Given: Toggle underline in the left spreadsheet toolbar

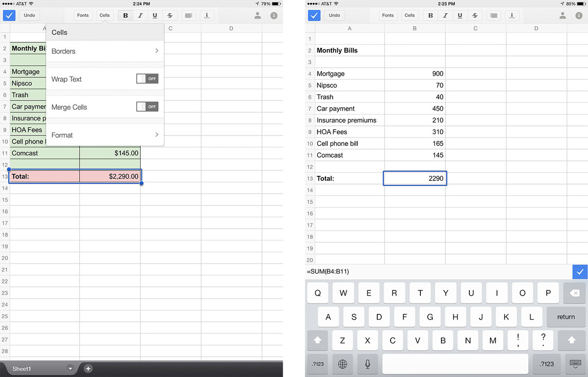Looking at the screenshot, I should (x=155, y=15).
